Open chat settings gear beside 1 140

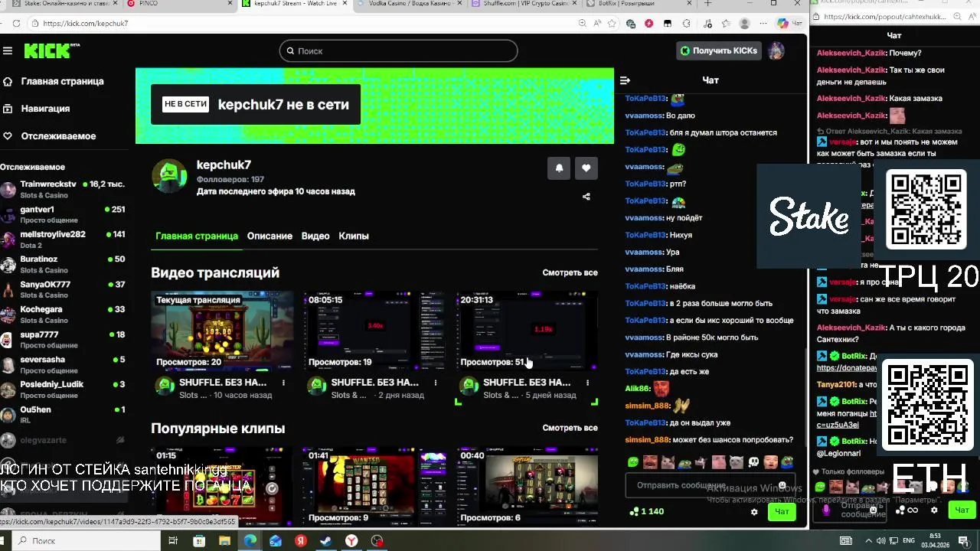(754, 512)
